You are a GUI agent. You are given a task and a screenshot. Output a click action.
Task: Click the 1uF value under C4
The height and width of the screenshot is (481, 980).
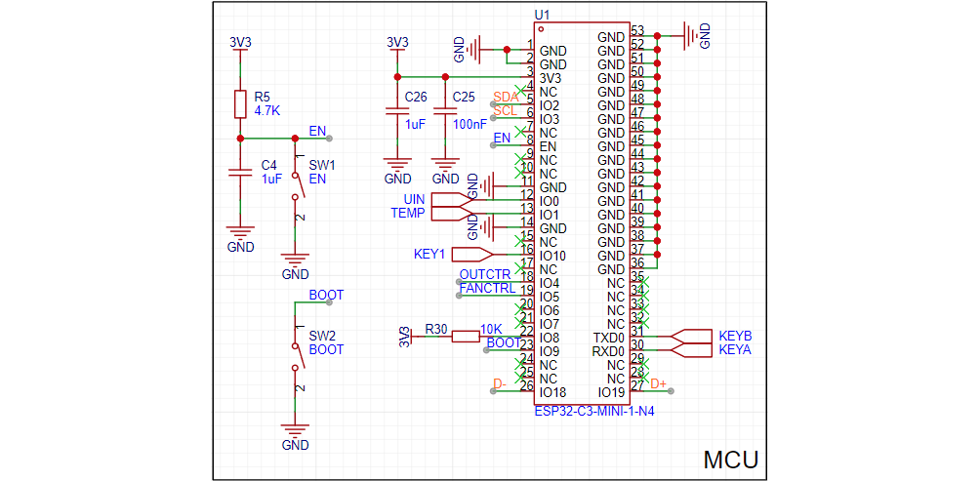tap(272, 179)
